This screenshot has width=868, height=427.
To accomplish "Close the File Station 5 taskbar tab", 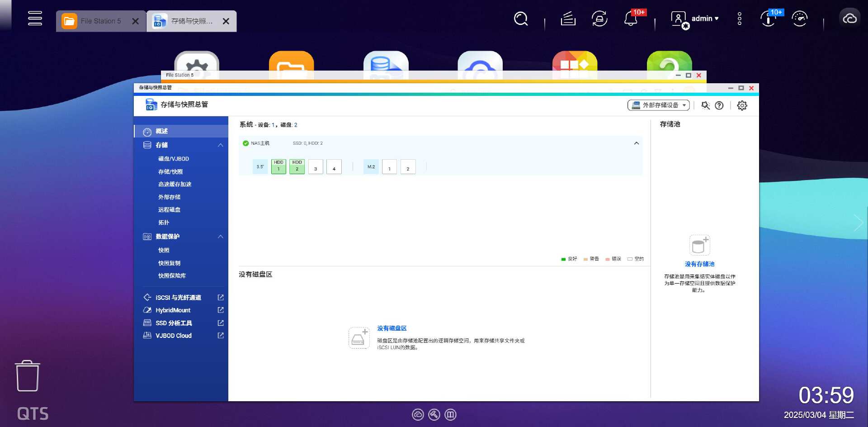I will 135,21.
